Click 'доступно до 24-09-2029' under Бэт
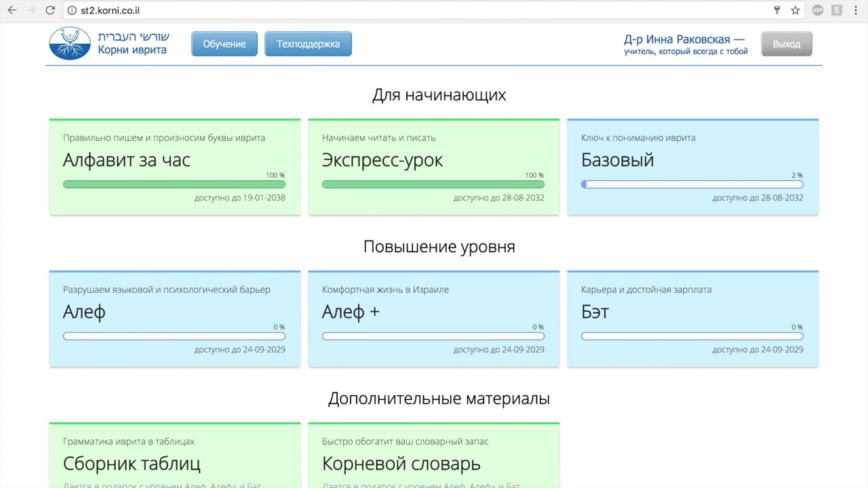 [758, 350]
